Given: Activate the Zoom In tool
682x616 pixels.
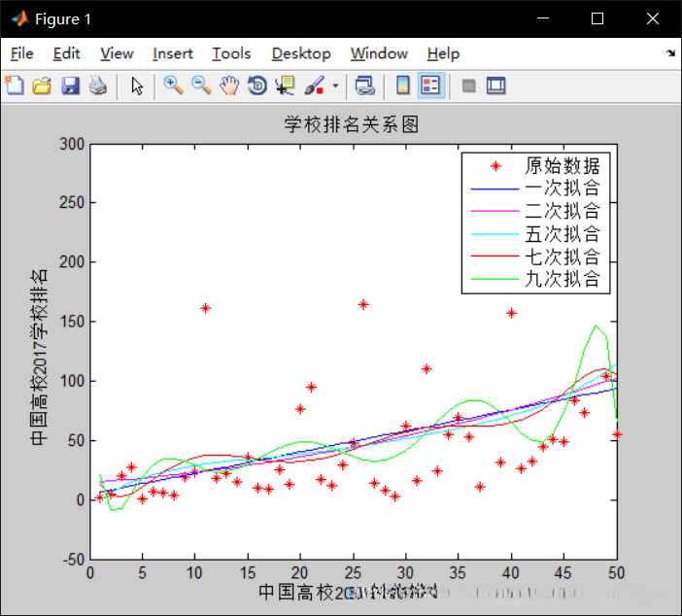Looking at the screenshot, I should click(x=173, y=86).
